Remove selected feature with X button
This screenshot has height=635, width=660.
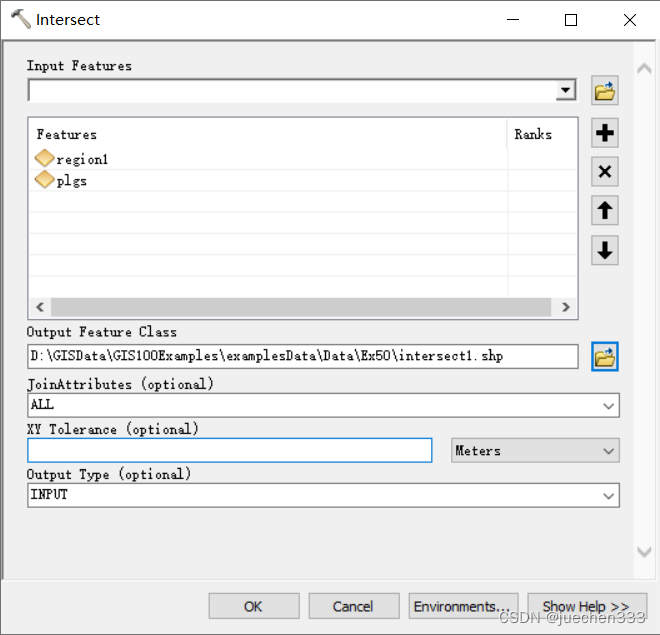point(604,172)
